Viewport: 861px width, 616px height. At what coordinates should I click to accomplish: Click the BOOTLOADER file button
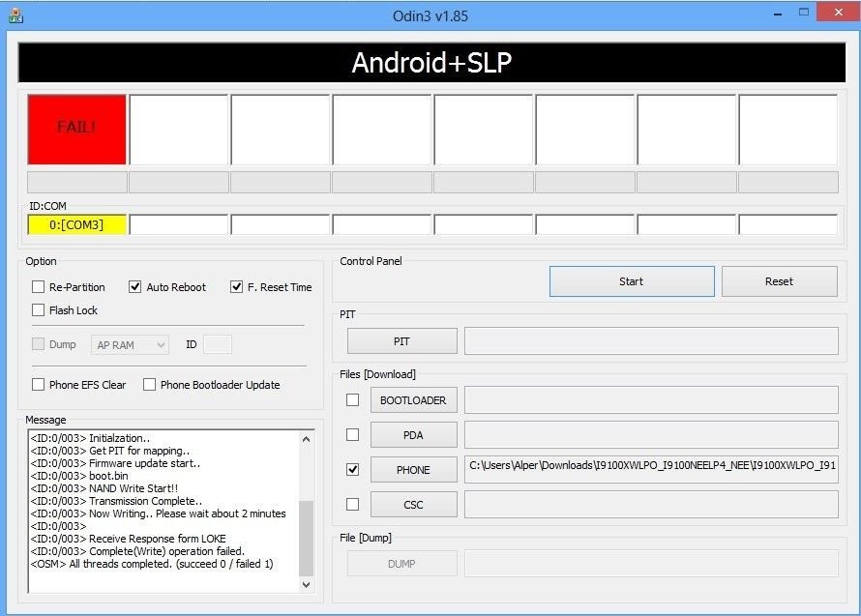pyautogui.click(x=413, y=400)
